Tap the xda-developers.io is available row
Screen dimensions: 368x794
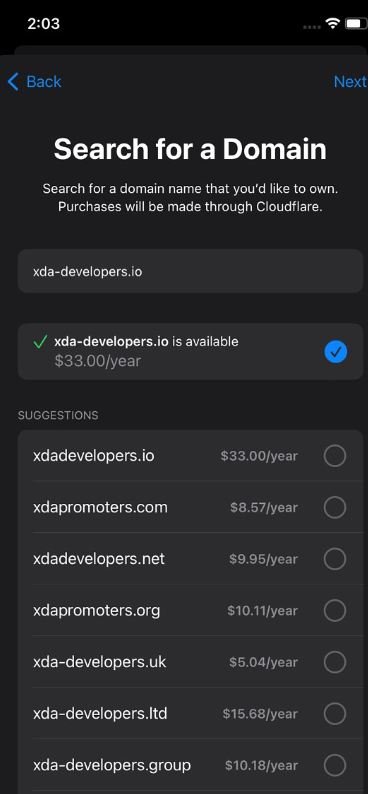pyautogui.click(x=190, y=351)
